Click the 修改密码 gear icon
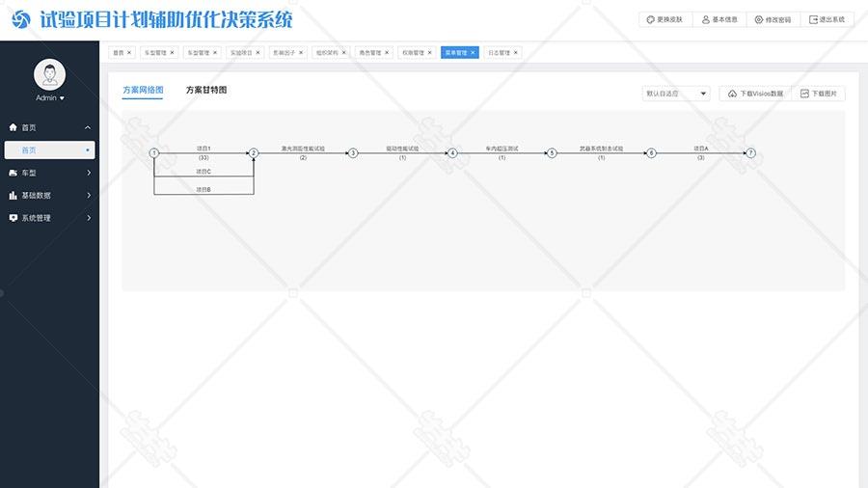Screen dimensions: 868x488 pos(759,19)
